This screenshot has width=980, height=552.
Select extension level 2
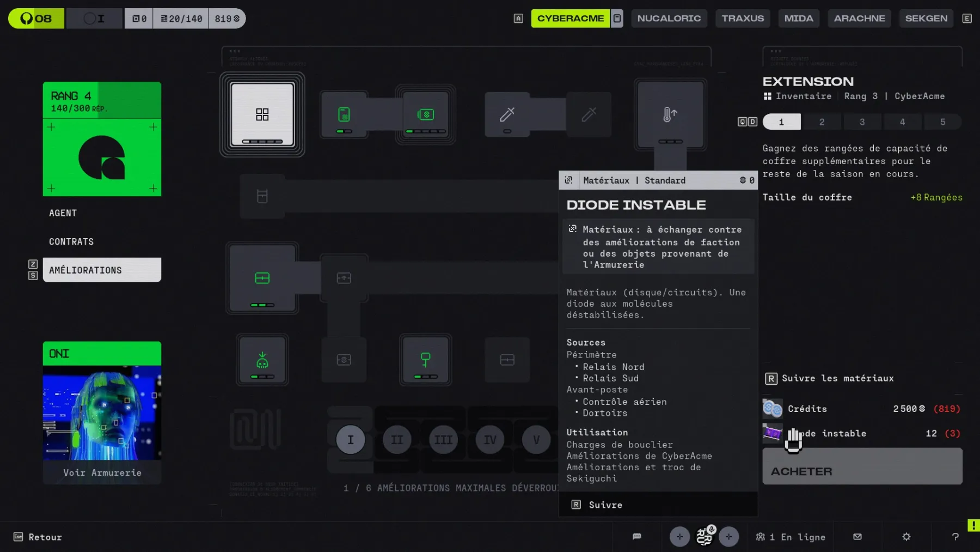pos(822,122)
